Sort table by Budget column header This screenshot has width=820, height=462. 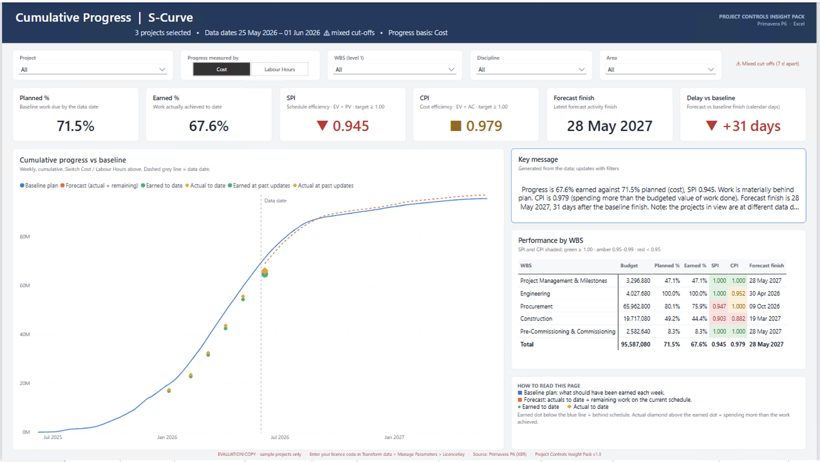pos(629,266)
